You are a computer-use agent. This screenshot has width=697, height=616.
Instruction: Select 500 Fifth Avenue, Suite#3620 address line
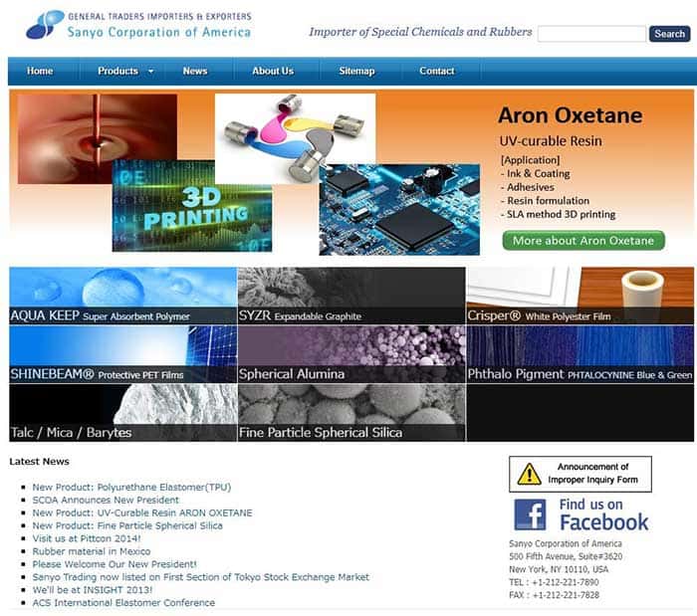tap(566, 556)
